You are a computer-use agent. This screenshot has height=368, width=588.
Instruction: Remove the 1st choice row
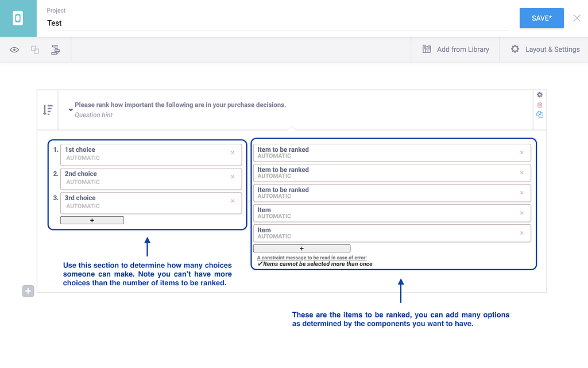tap(233, 153)
